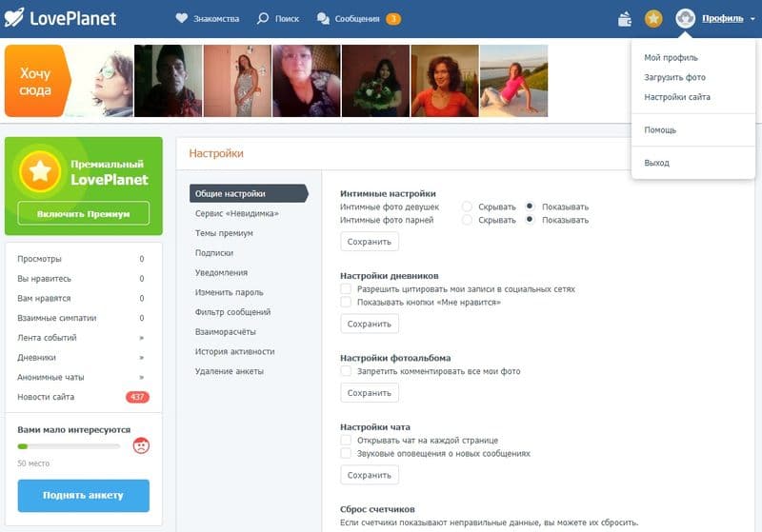762x532 pixels.
Task: Expand the Anonymous chats sidebar item
Action: [141, 377]
